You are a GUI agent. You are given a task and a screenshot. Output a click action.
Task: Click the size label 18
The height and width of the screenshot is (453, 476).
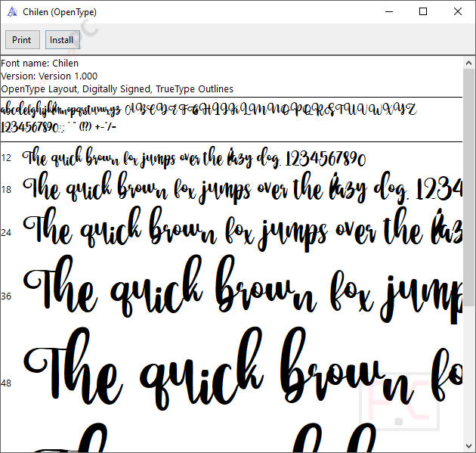pos(6,190)
